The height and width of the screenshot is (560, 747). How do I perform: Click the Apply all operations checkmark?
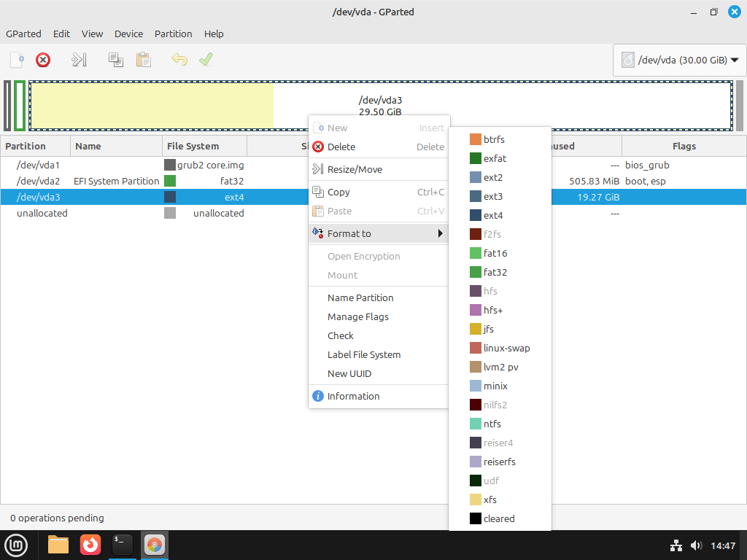coord(206,60)
